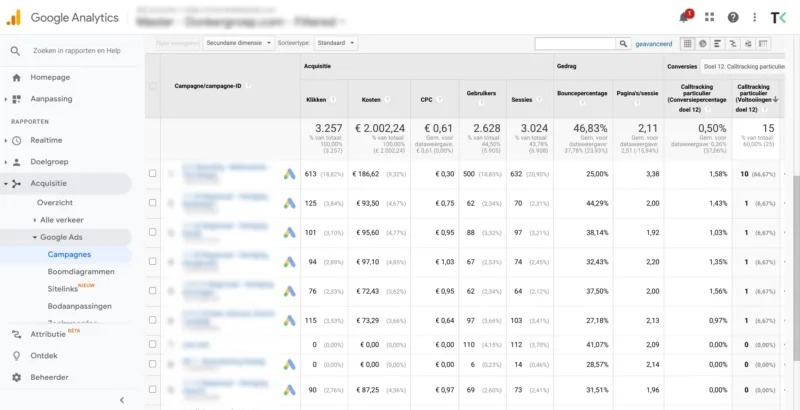Sort by Bouncepercentage column header
Viewport: 800px width, 410px height.
point(582,94)
